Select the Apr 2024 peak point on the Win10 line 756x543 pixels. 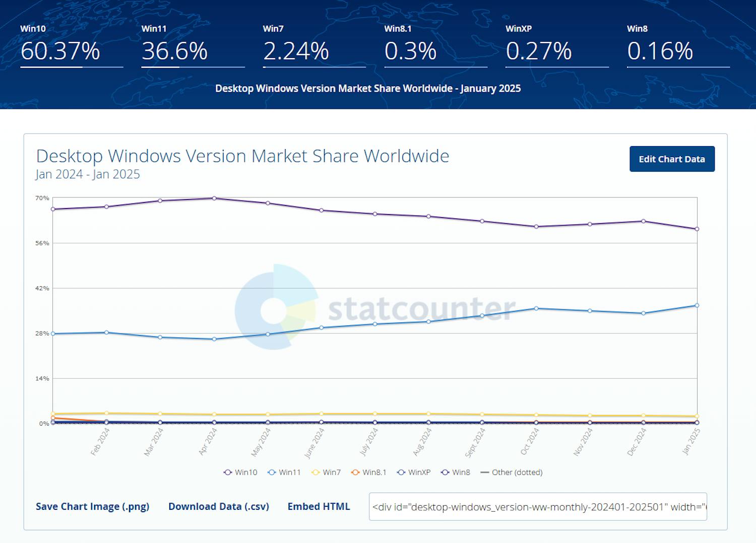[214, 198]
